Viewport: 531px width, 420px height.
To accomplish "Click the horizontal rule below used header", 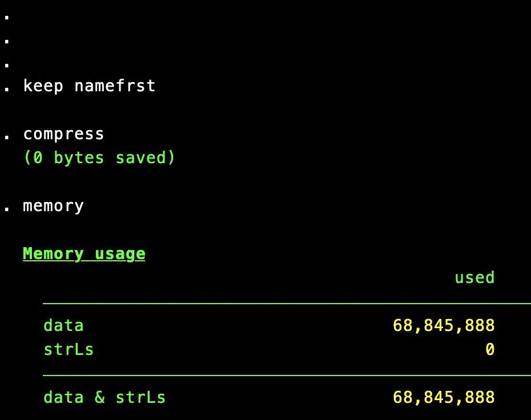I will 285,304.
